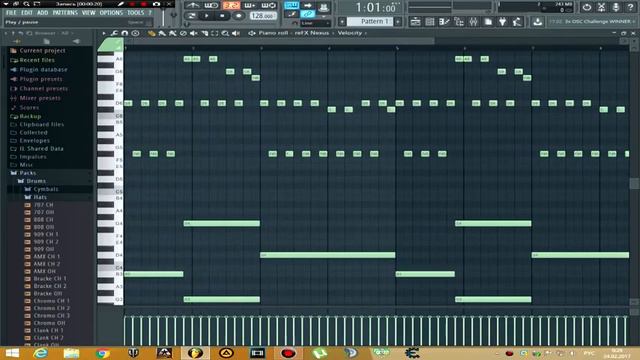
Task: Select the '808 CH' sample
Action: click(43, 220)
